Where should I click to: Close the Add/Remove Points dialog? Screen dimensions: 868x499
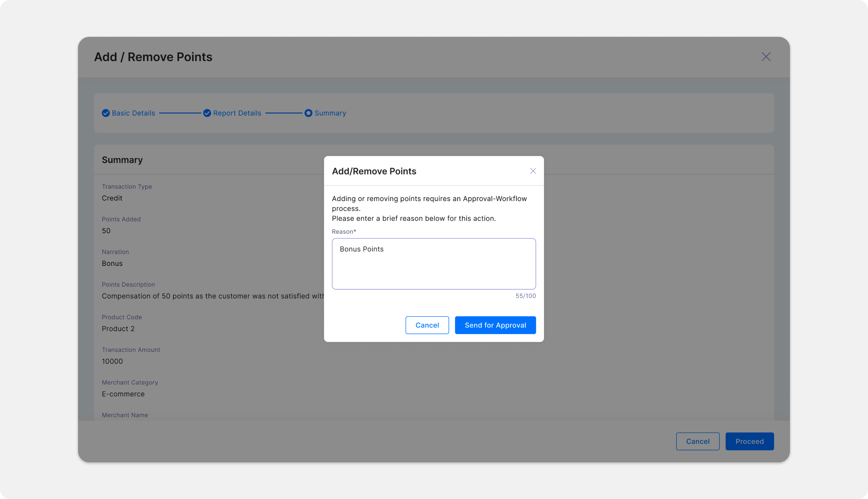click(x=533, y=171)
